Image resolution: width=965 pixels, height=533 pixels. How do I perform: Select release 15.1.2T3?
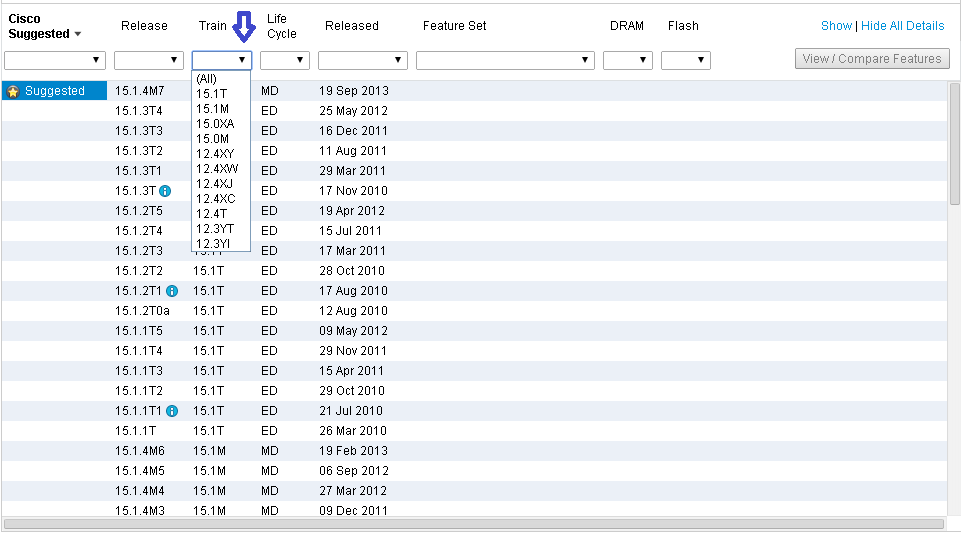pyautogui.click(x=138, y=251)
